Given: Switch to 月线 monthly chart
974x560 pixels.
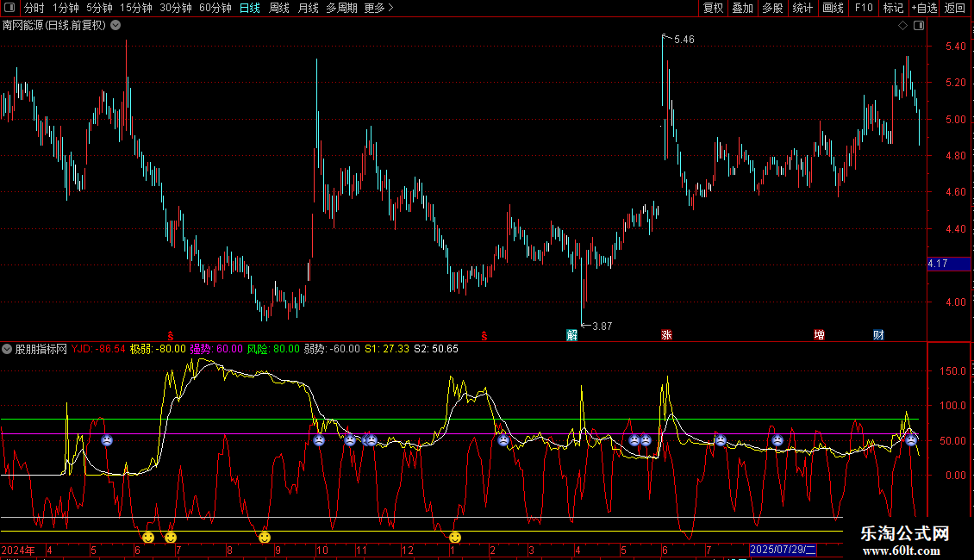Looking at the screenshot, I should tap(308, 8).
